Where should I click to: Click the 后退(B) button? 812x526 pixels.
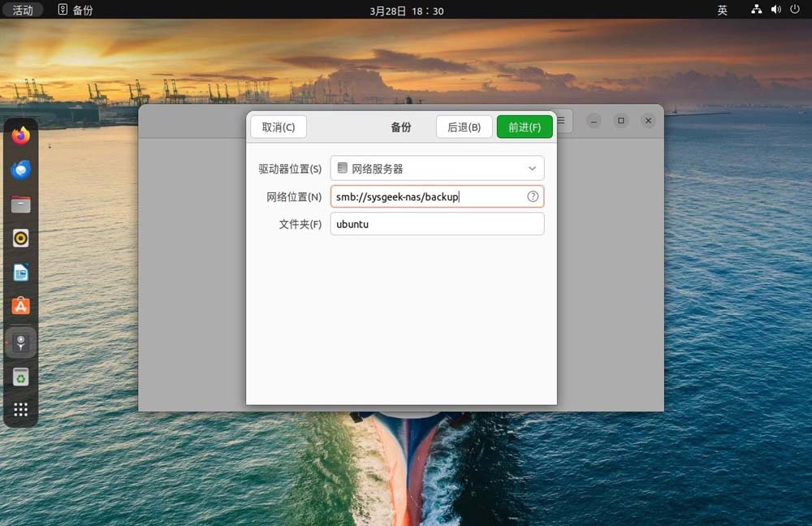point(464,127)
